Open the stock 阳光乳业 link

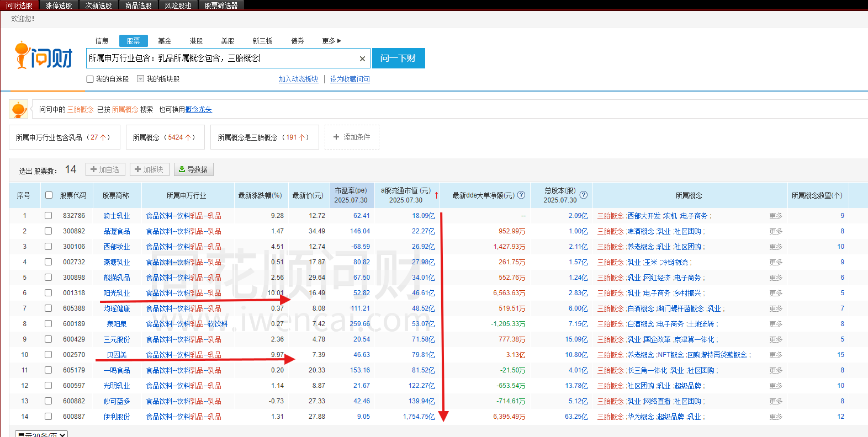click(x=117, y=293)
